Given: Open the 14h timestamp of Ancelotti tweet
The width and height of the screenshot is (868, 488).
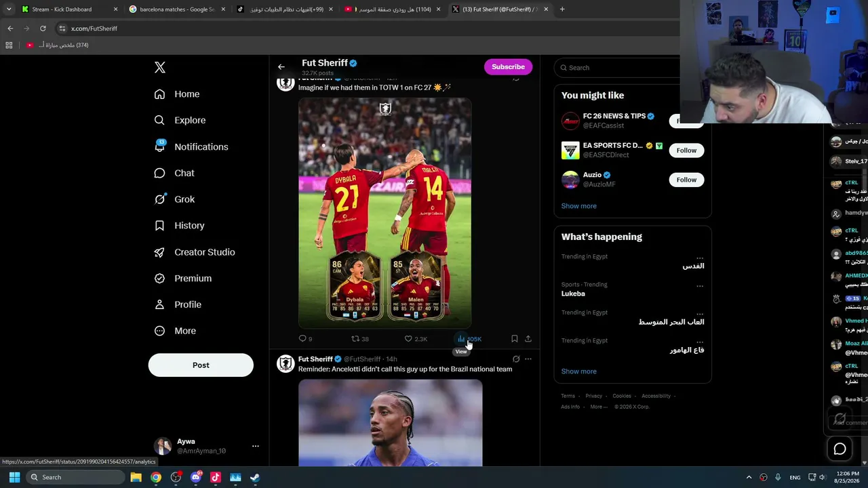Looking at the screenshot, I should click(392, 359).
